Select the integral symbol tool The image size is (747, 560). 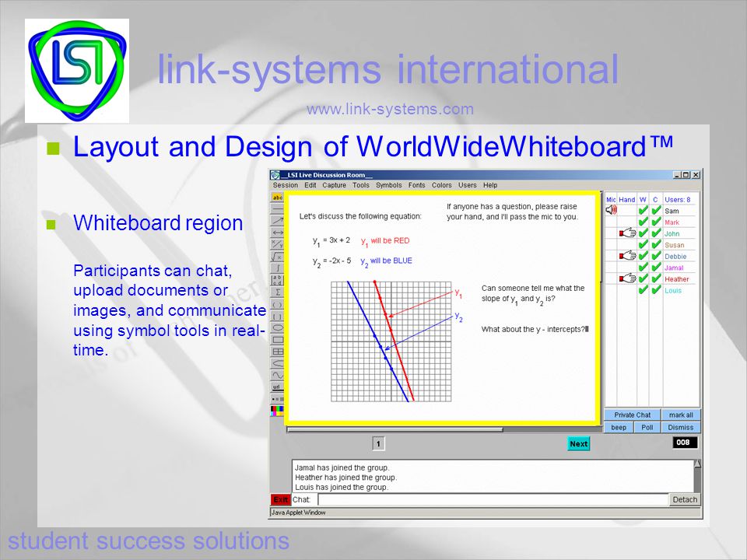pos(277,268)
